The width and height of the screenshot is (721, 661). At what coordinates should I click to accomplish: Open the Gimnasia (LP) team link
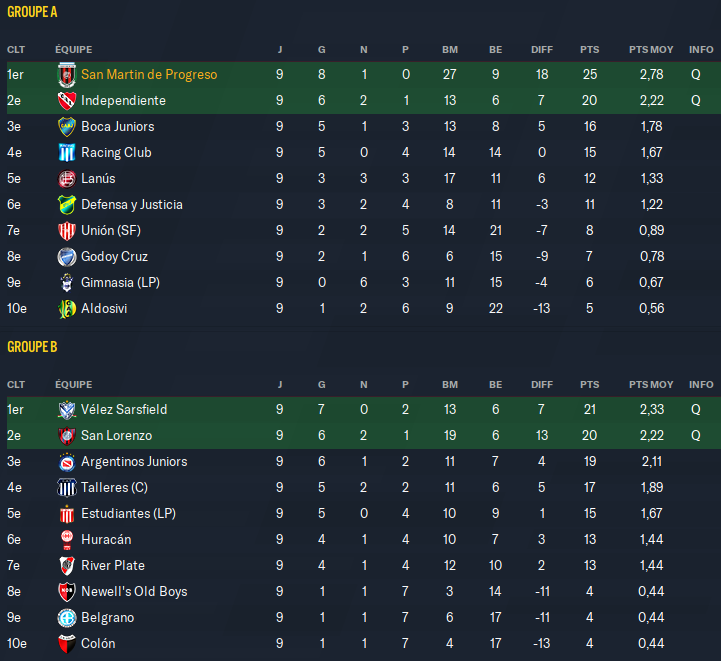coord(120,283)
